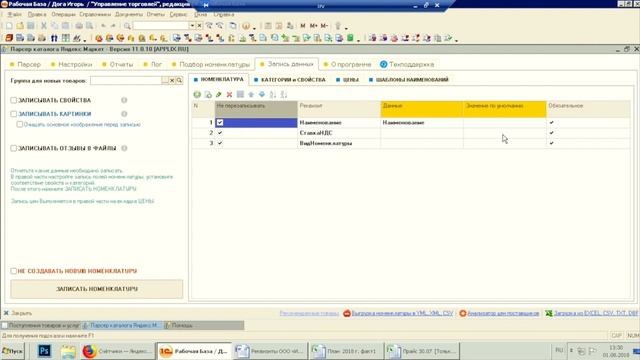Viewport: 640px width, 360px height.
Task: Copy the row using the table copy icon
Action: [x=208, y=95]
